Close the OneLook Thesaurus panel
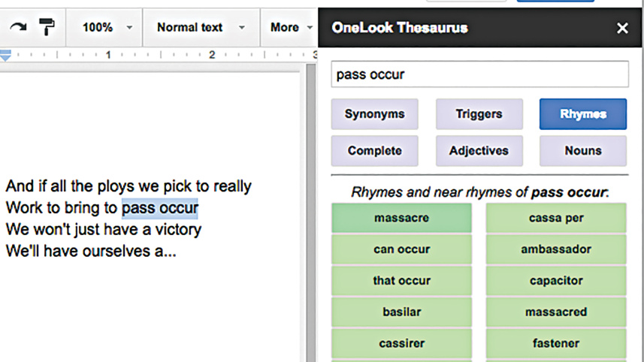 coord(622,29)
